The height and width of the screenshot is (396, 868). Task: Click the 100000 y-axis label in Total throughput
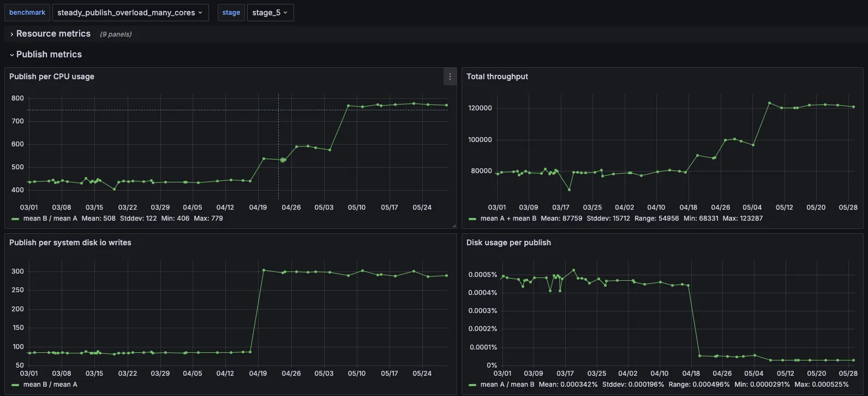click(x=480, y=140)
